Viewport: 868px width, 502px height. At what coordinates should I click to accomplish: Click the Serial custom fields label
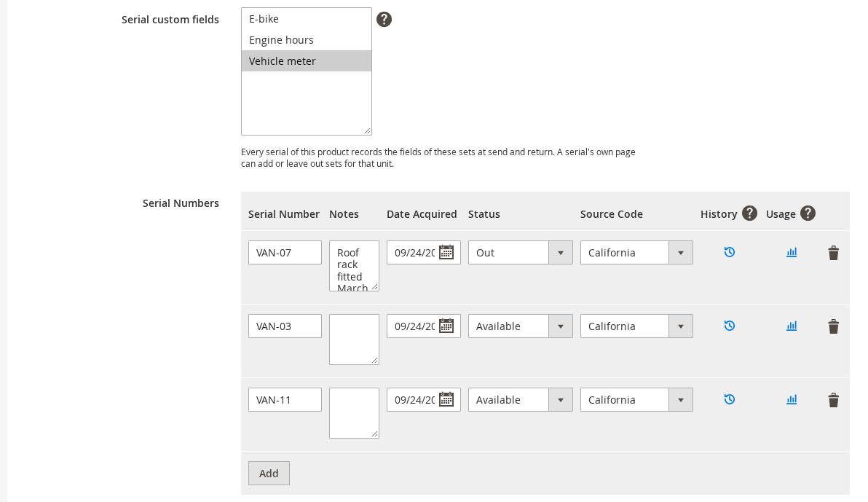pos(170,20)
